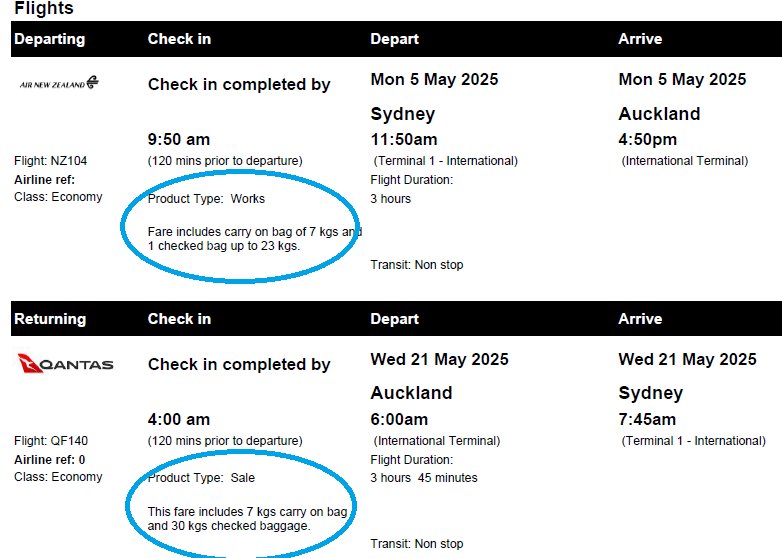
Task: Click Sydney 7:45am arrival time
Action: pos(647,419)
